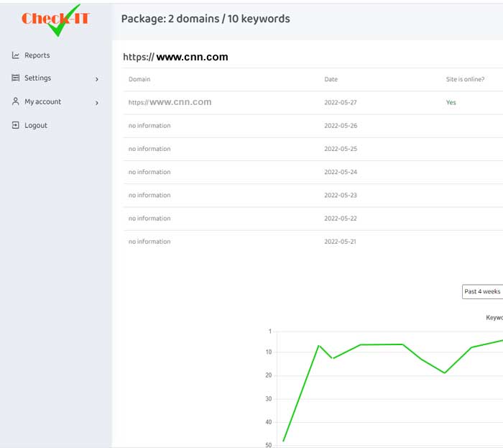This screenshot has width=503, height=448.
Task: Click no information in the 2022-05-23 row
Action: pos(149,195)
